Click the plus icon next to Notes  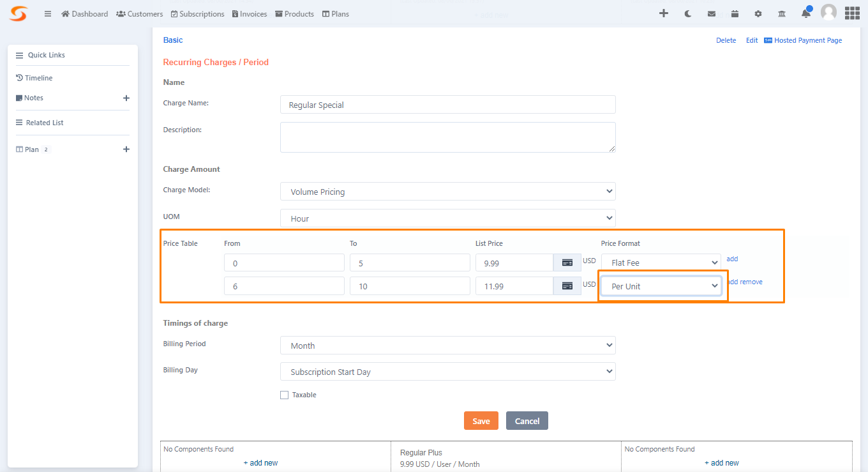(126, 98)
